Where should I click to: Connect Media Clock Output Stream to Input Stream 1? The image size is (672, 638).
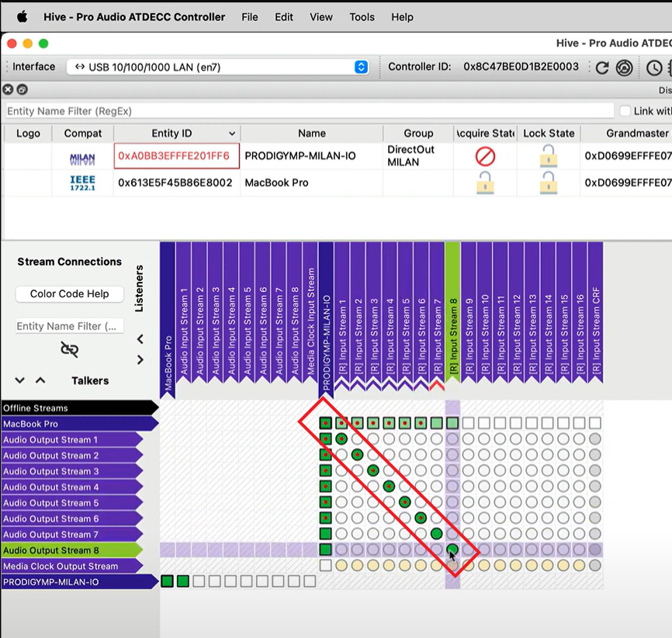click(341, 566)
